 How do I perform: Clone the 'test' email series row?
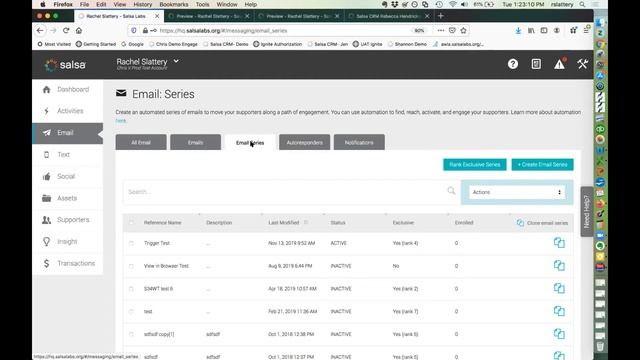tap(559, 311)
